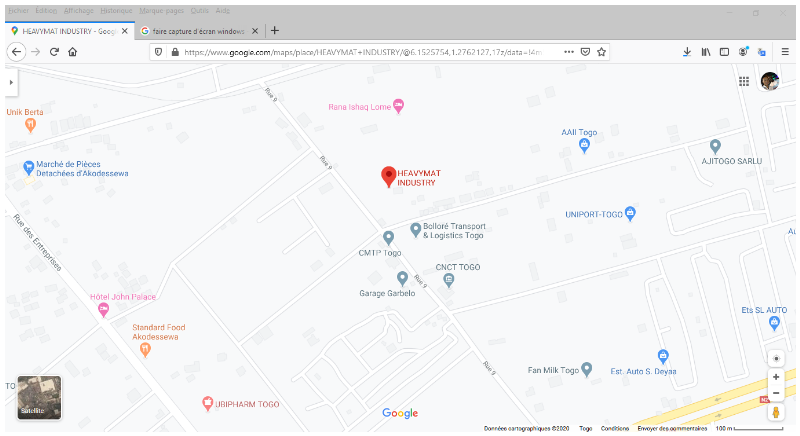Click 'Envoyer des commentaires' link

672,428
